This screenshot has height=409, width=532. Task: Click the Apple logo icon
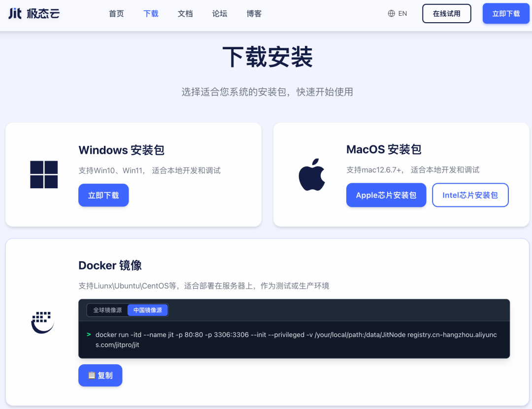pos(312,174)
